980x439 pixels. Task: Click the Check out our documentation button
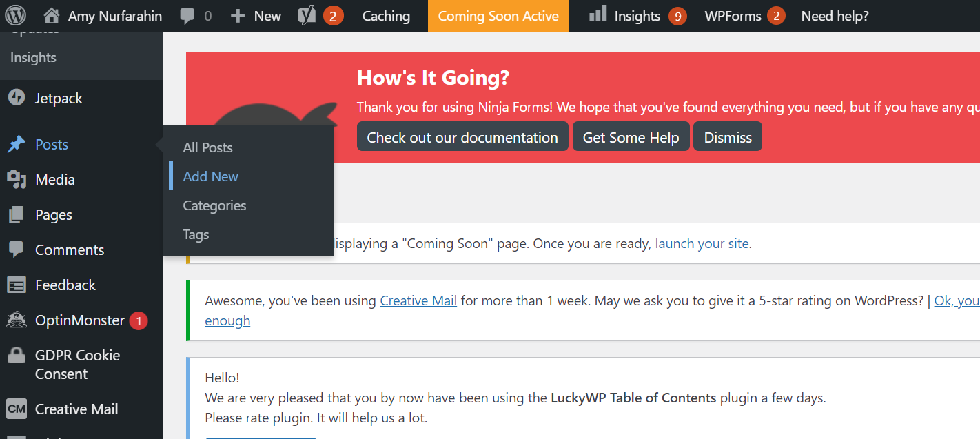462,136
